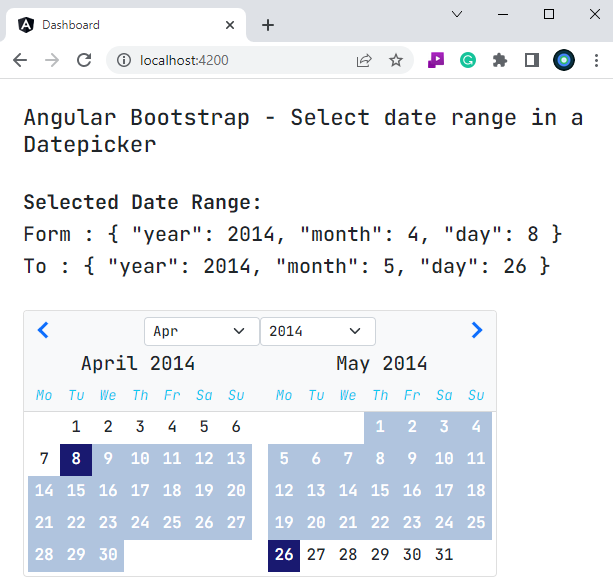Viewport: 613px width, 587px height.
Task: Reload the localhost page
Action: point(84,60)
